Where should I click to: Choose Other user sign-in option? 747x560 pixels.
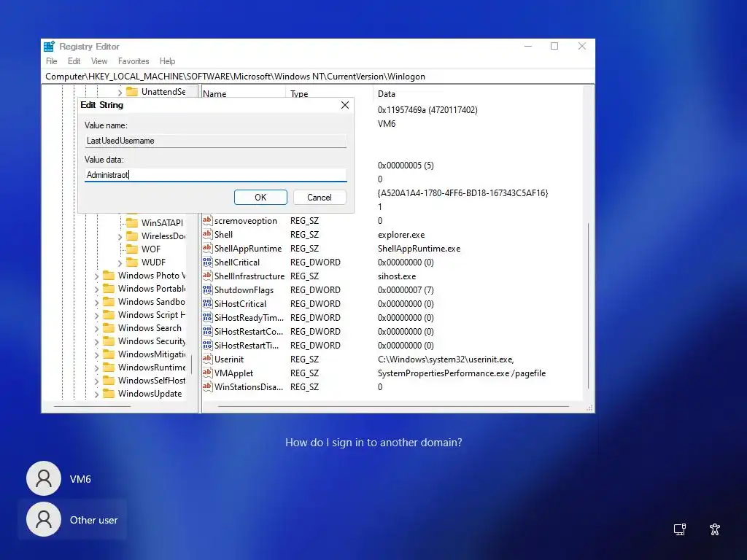[72, 519]
